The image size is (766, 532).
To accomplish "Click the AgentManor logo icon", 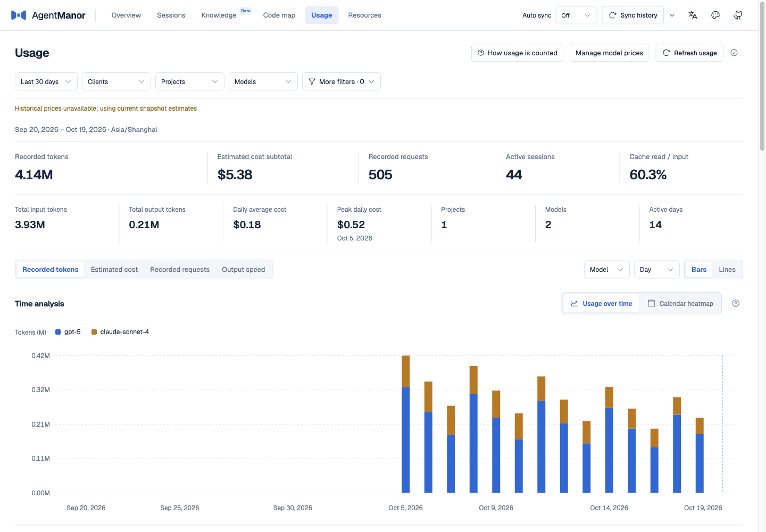I will click(x=19, y=15).
